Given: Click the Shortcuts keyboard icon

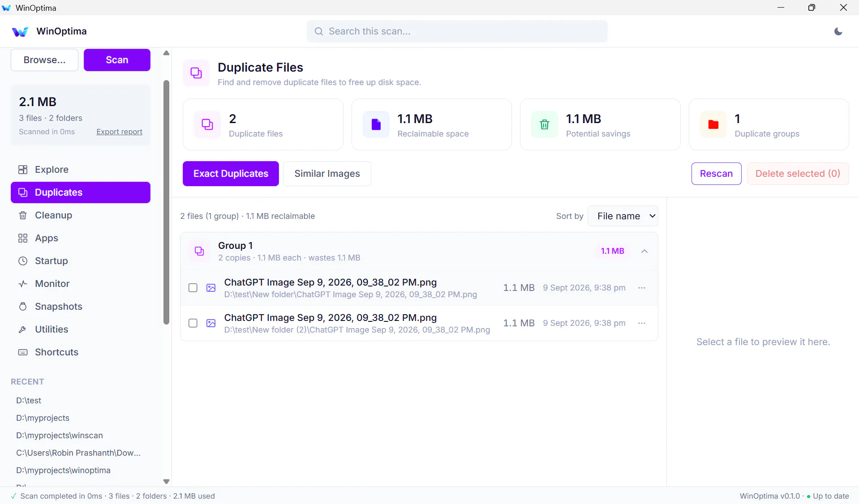Looking at the screenshot, I should pos(23,352).
